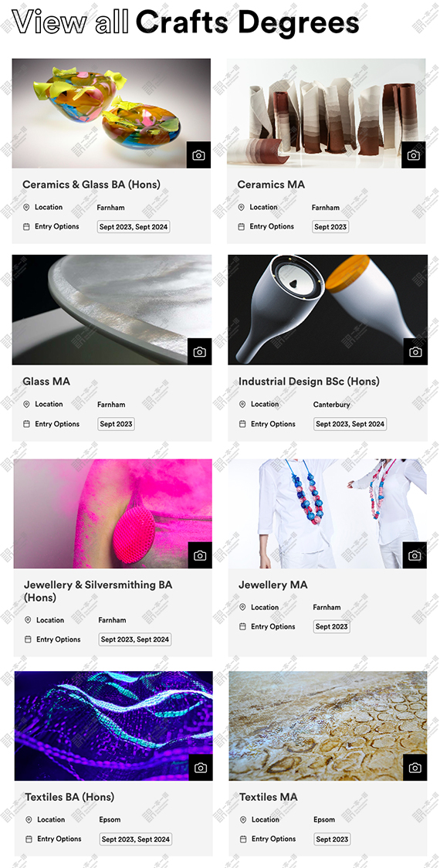
Task: Click Sept 2023 tag under Jewellery MA
Action: (x=331, y=626)
